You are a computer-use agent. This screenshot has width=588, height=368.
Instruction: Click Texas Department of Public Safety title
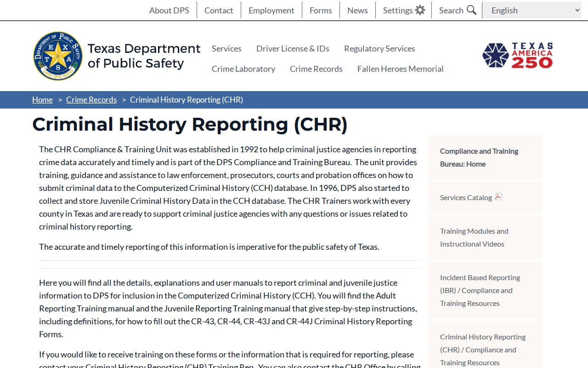(x=144, y=56)
